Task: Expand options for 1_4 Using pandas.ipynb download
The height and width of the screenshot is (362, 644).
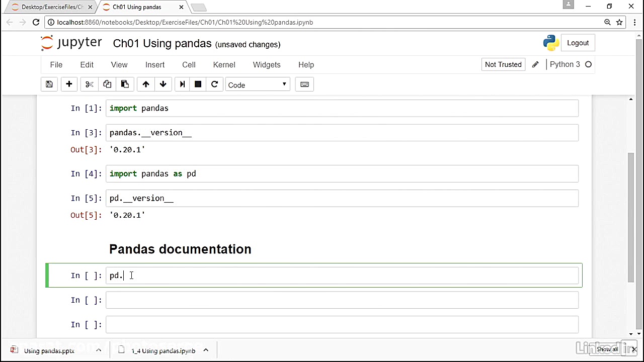Action: [206, 350]
